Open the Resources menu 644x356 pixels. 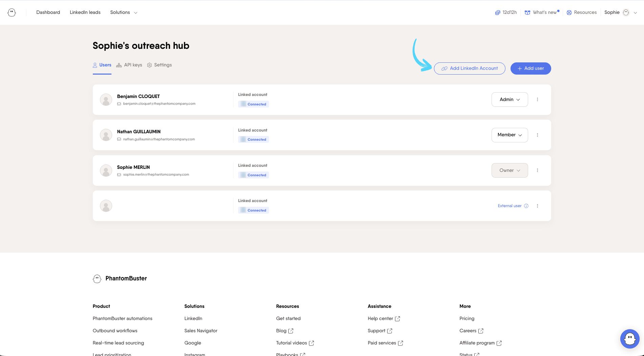pos(582,12)
